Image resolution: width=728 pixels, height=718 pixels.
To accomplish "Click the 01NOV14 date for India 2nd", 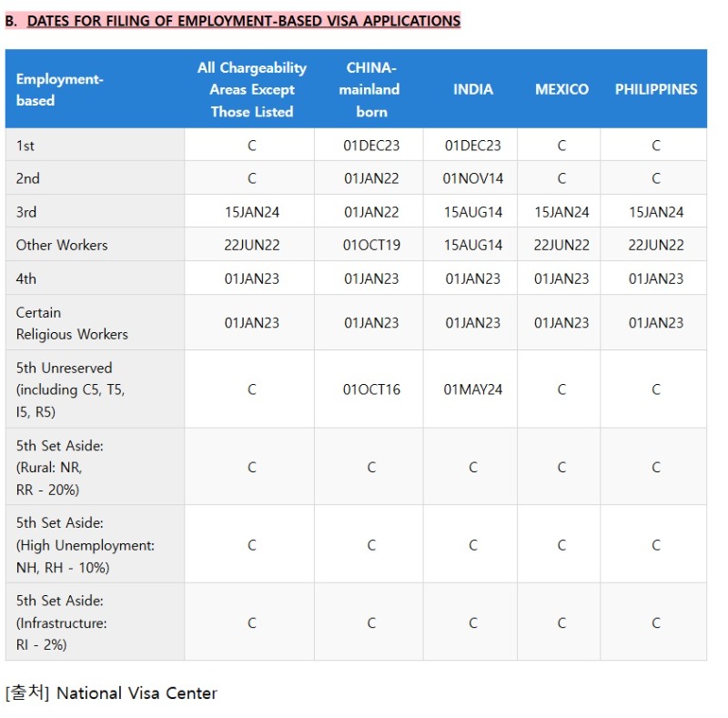I will [x=472, y=178].
